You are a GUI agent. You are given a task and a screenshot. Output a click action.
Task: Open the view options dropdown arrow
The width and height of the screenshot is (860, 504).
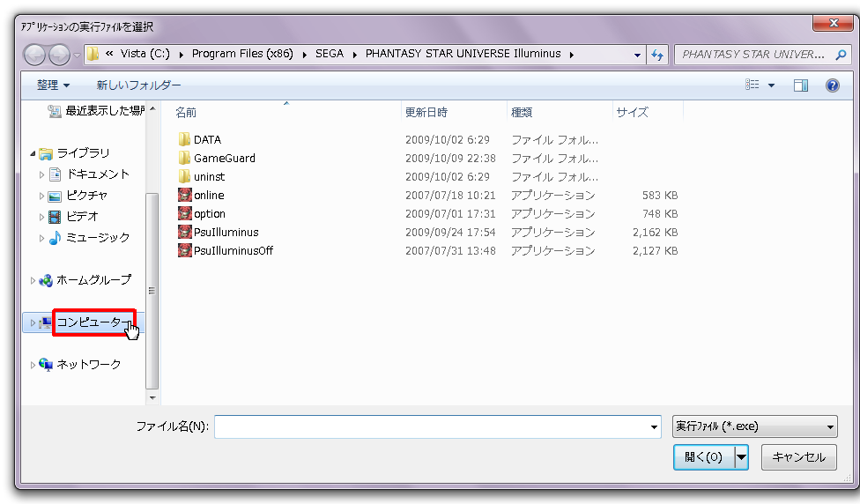coord(771,85)
